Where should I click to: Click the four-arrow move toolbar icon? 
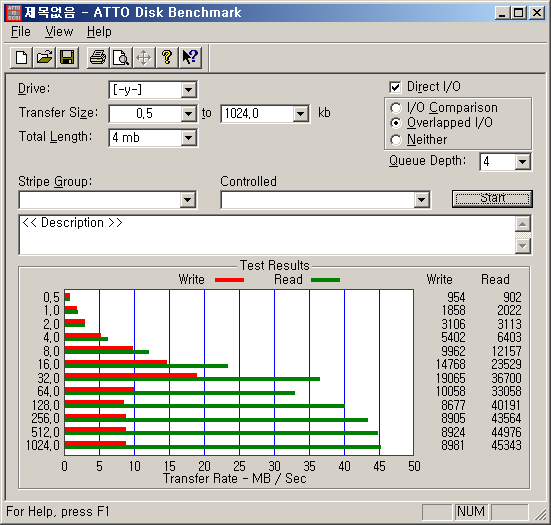(144, 57)
